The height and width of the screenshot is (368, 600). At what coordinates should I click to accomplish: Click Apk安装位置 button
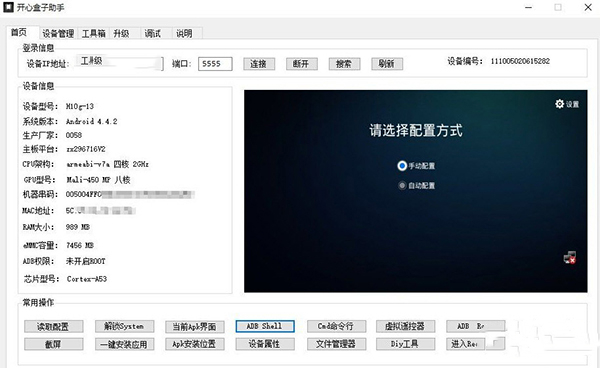[x=194, y=344]
